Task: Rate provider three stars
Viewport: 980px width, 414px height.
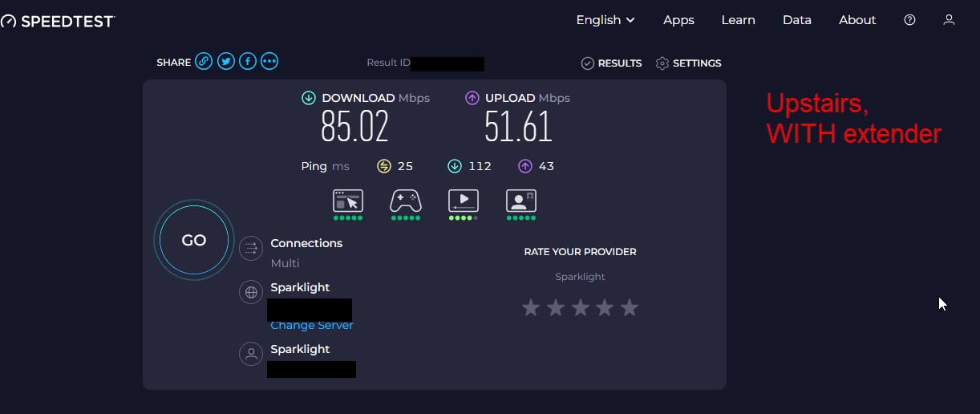Action: click(581, 307)
